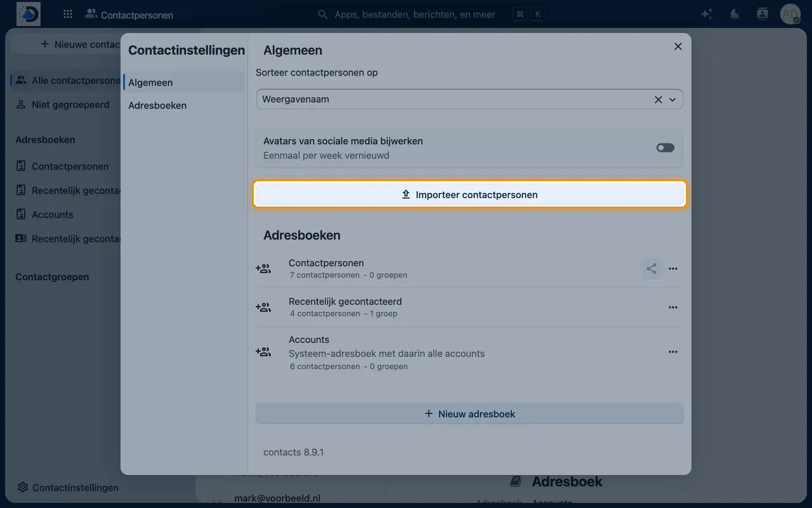Select Alle contactpersonen in sidebar
Image resolution: width=812 pixels, height=508 pixels.
coord(67,81)
